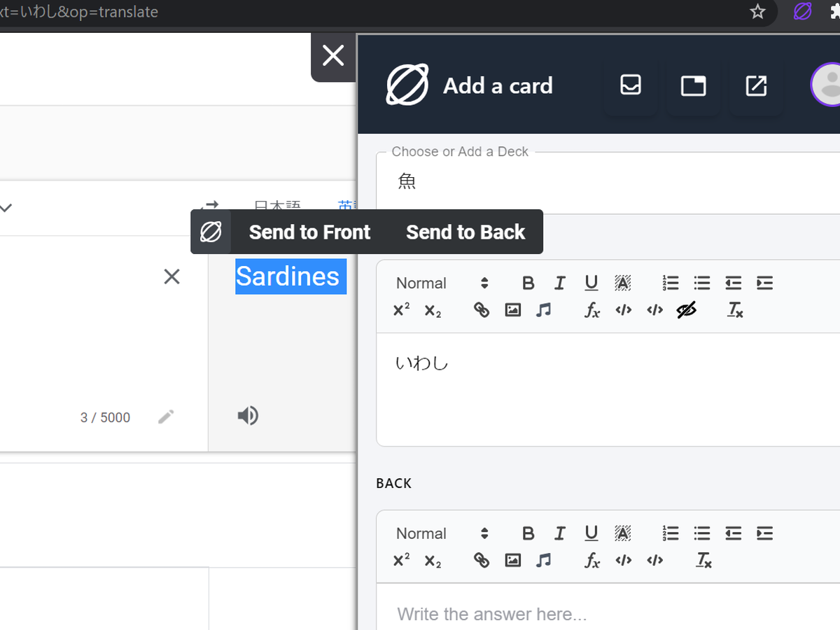Click the second code icon in the back editor
Viewport: 840px width, 630px height.
[x=654, y=561]
